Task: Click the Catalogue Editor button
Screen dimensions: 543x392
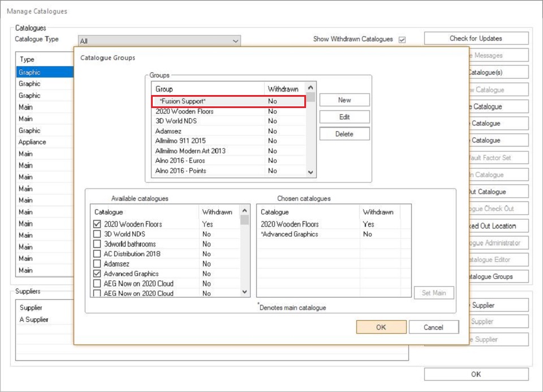Action: click(499, 260)
